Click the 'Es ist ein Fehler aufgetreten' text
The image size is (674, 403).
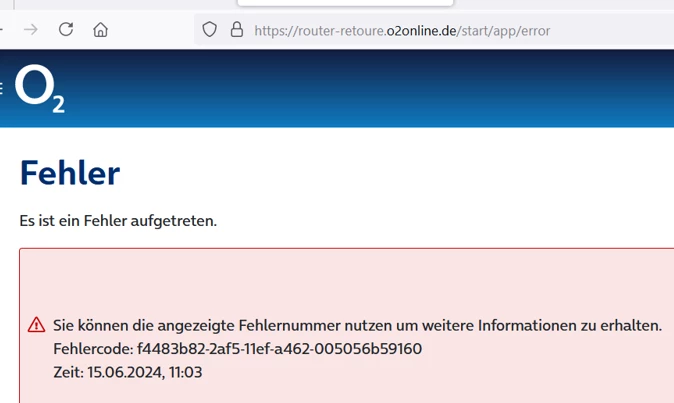click(x=118, y=220)
